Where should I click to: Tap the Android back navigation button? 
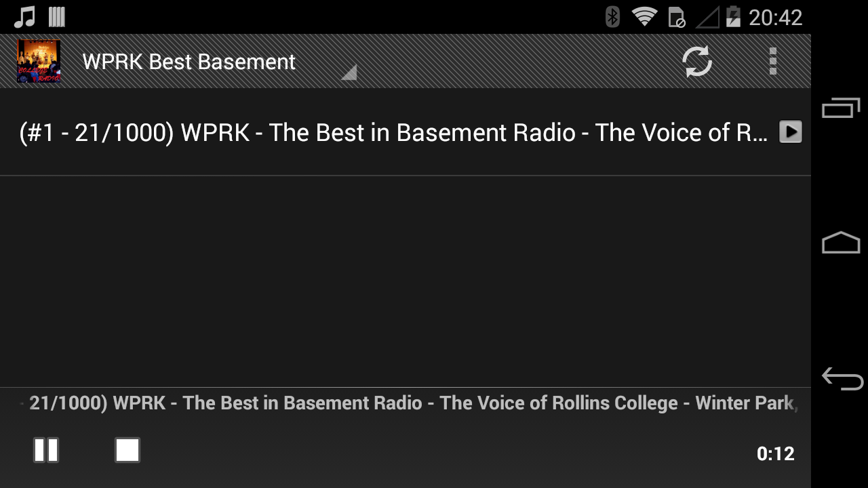point(842,378)
